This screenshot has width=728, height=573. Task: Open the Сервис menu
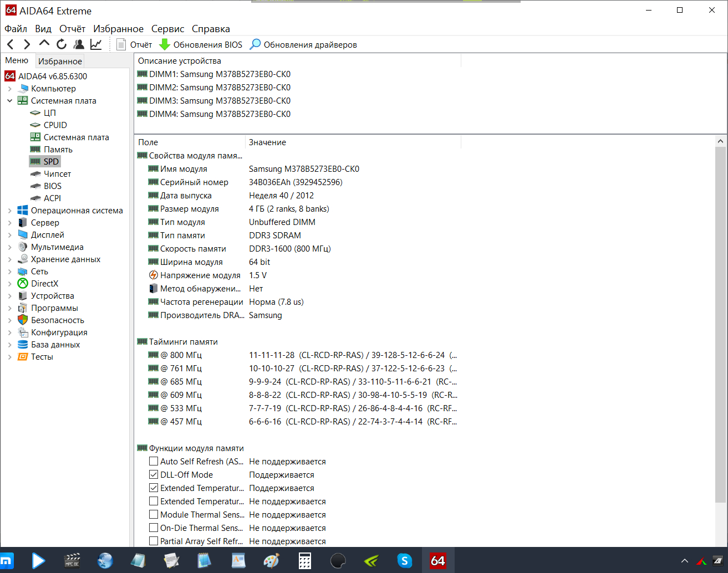(167, 29)
